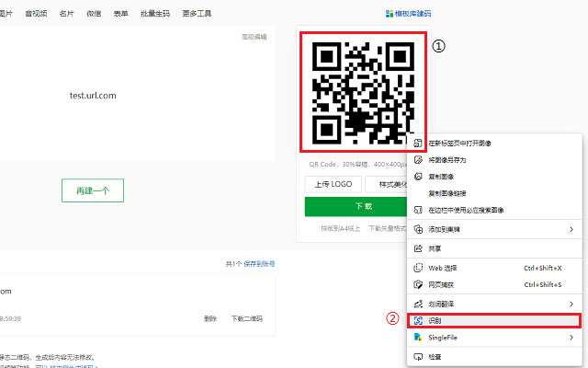Open the 名片 tab in top navigation
The height and width of the screenshot is (368, 588).
click(67, 14)
